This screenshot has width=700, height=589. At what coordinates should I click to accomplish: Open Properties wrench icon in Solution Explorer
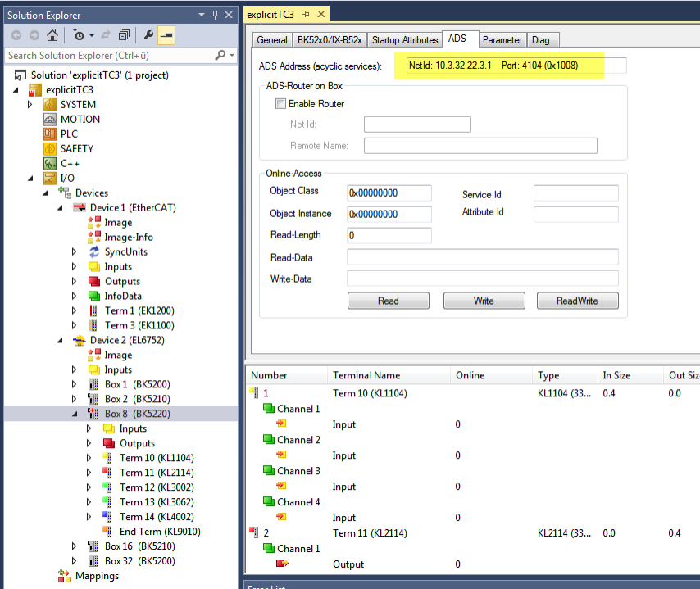(x=148, y=34)
